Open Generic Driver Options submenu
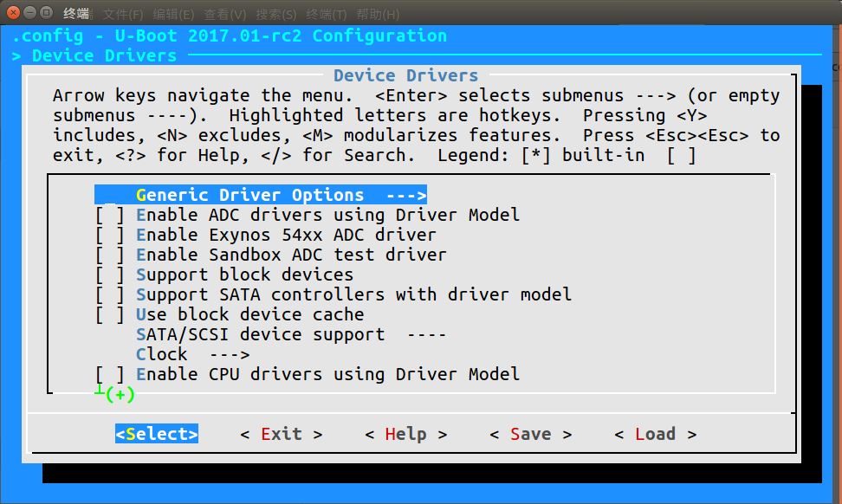 [260, 195]
